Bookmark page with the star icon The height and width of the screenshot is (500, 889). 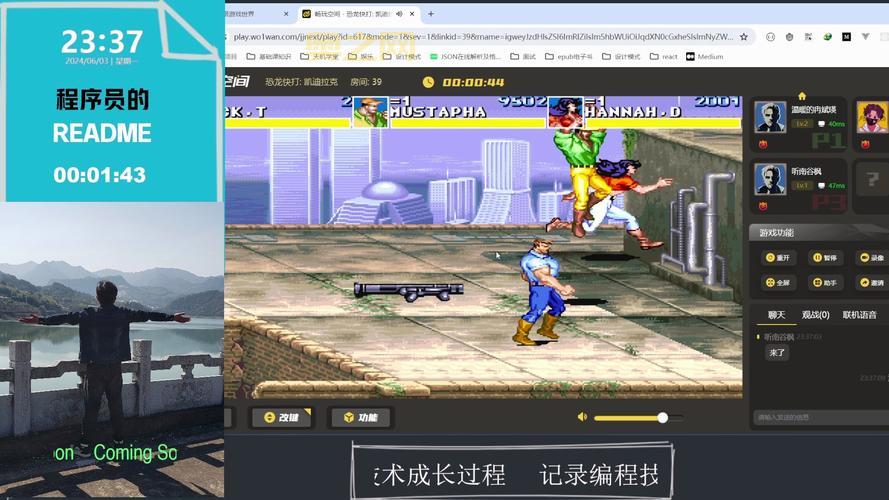744,37
